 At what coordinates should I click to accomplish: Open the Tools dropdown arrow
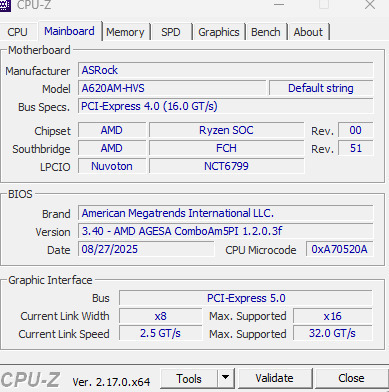coord(226,378)
